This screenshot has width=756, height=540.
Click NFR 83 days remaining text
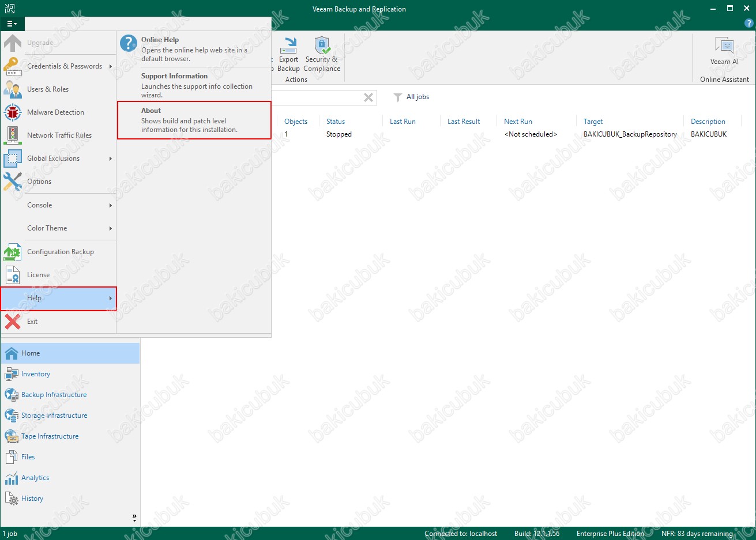coord(697,534)
